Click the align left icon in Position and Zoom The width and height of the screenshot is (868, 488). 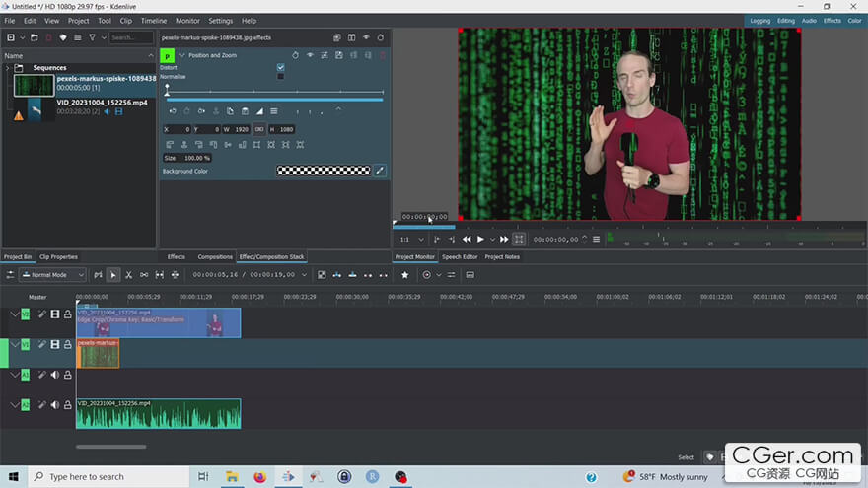(170, 145)
